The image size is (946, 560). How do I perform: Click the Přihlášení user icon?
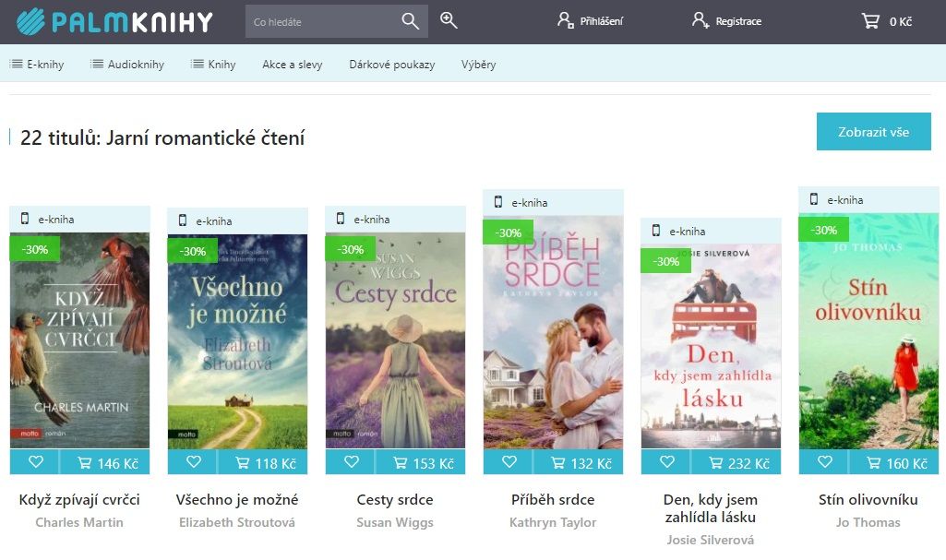[x=565, y=20]
